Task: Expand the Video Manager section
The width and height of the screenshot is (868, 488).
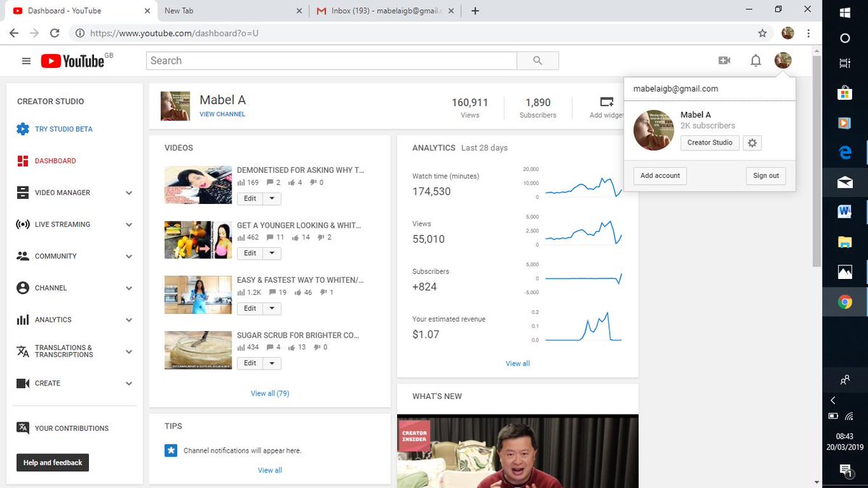Action: pyautogui.click(x=129, y=193)
